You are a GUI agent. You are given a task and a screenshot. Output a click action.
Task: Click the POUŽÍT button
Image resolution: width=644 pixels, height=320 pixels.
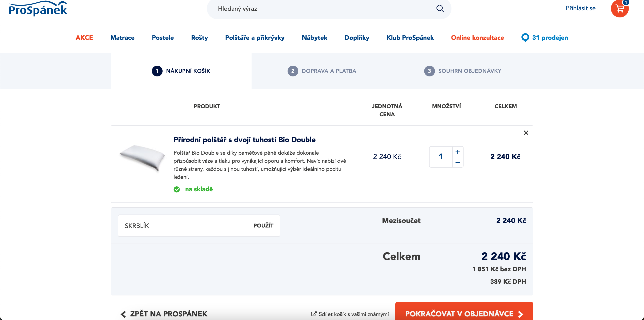[263, 225]
